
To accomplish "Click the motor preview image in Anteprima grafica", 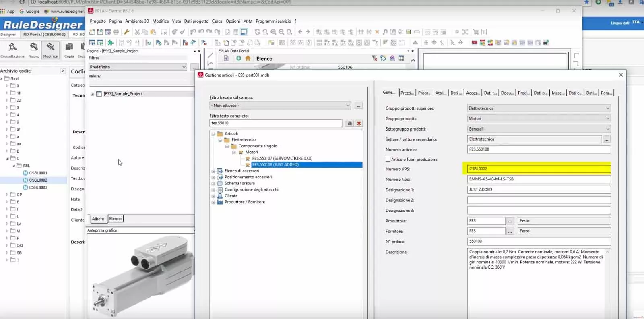I will 141,277.
